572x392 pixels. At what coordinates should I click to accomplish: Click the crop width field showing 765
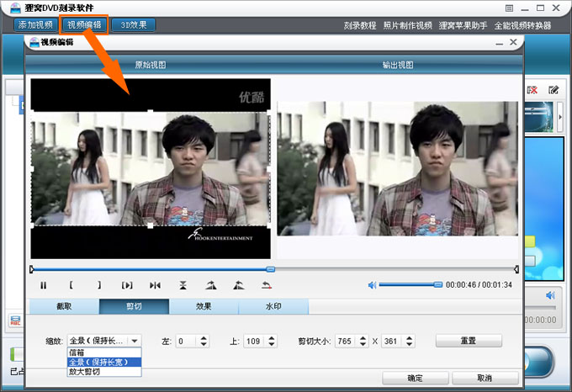point(347,342)
